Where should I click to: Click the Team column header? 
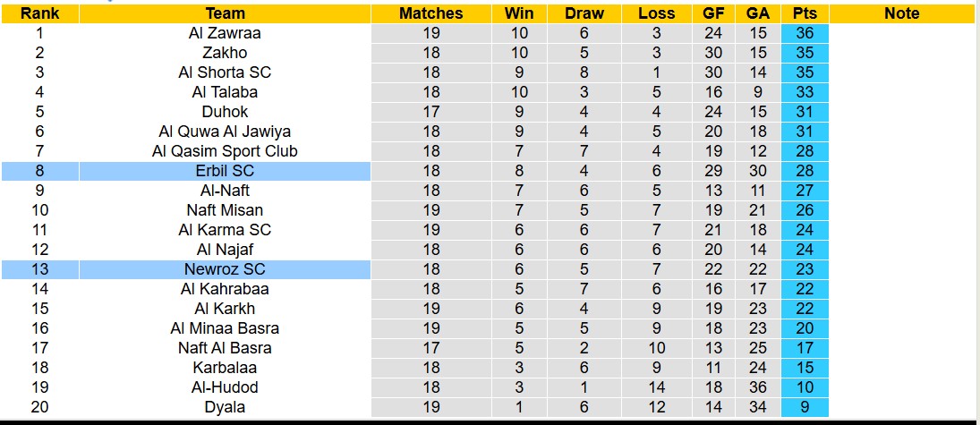click(x=225, y=13)
